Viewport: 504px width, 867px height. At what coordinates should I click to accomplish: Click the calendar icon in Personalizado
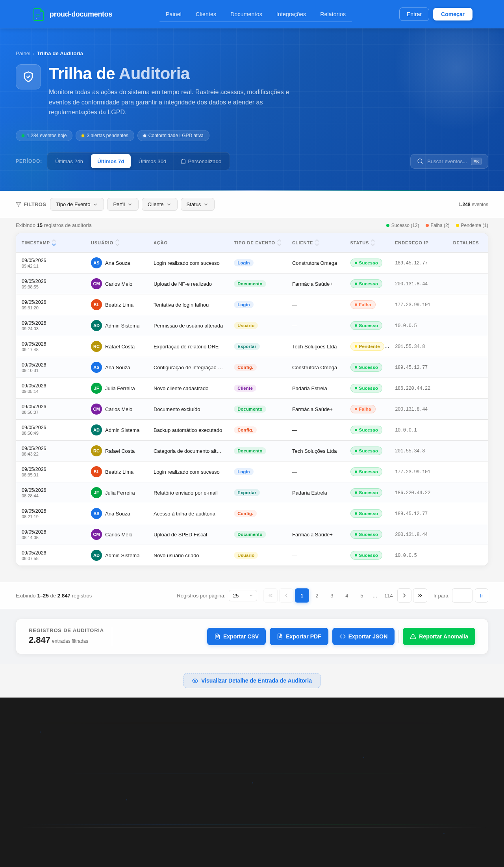pos(183,162)
